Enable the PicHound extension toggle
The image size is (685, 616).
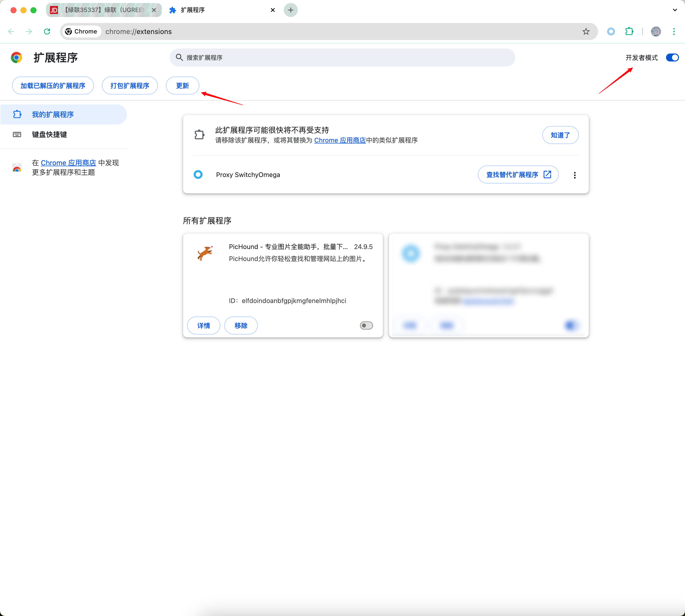(x=366, y=325)
